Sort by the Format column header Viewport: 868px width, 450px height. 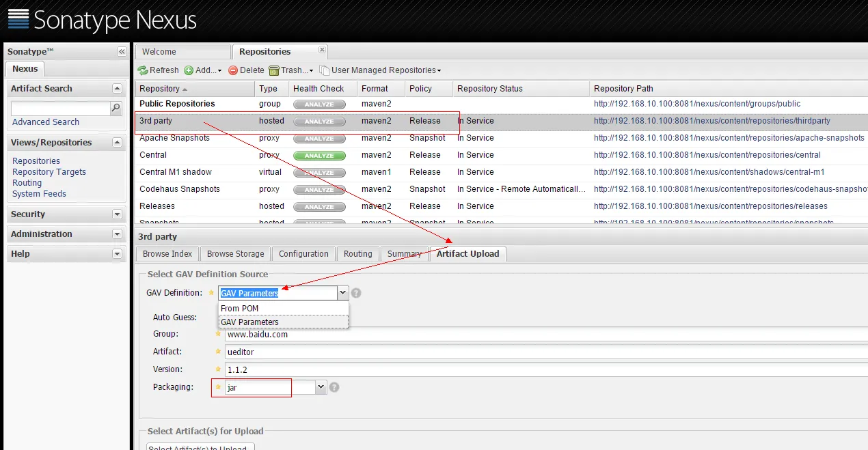pyautogui.click(x=381, y=89)
